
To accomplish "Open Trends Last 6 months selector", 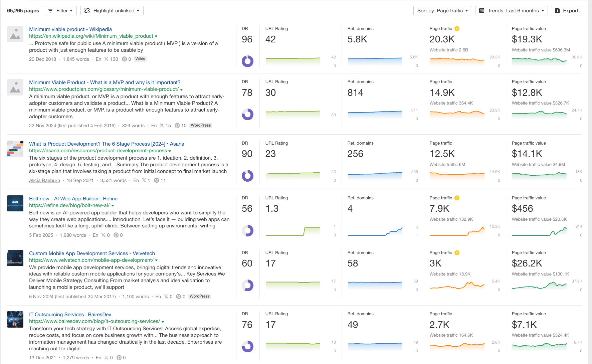I will coord(512,11).
